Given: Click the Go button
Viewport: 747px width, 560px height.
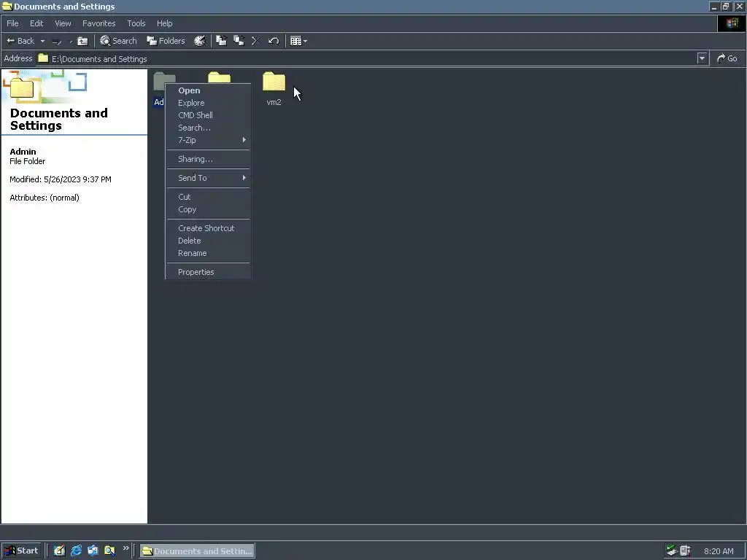Looking at the screenshot, I should coord(727,58).
